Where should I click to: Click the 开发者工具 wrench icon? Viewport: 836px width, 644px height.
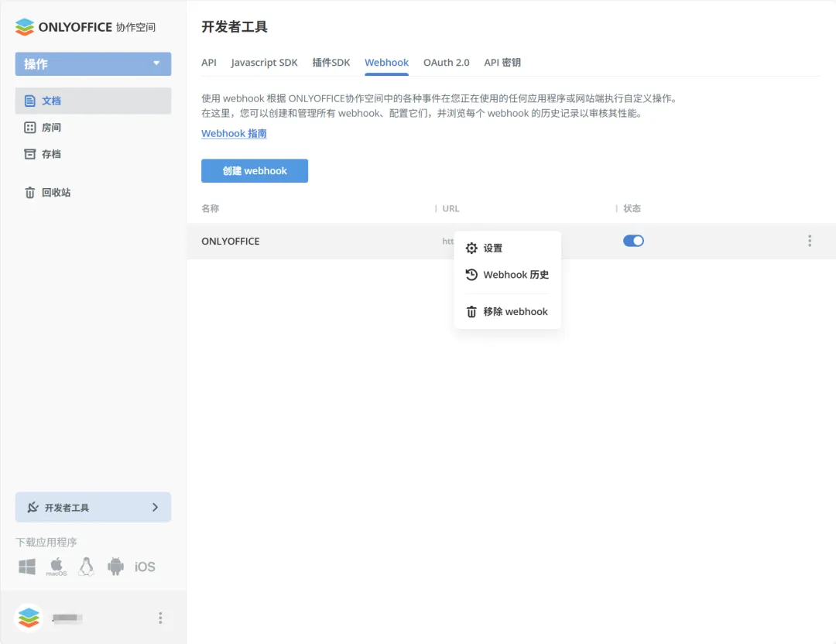(x=33, y=507)
